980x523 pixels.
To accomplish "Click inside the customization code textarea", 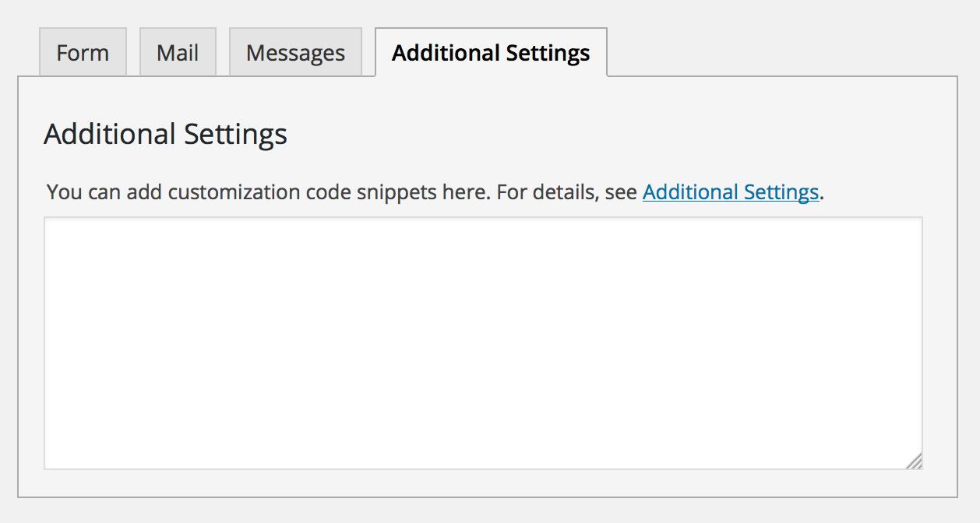I will pyautogui.click(x=483, y=342).
